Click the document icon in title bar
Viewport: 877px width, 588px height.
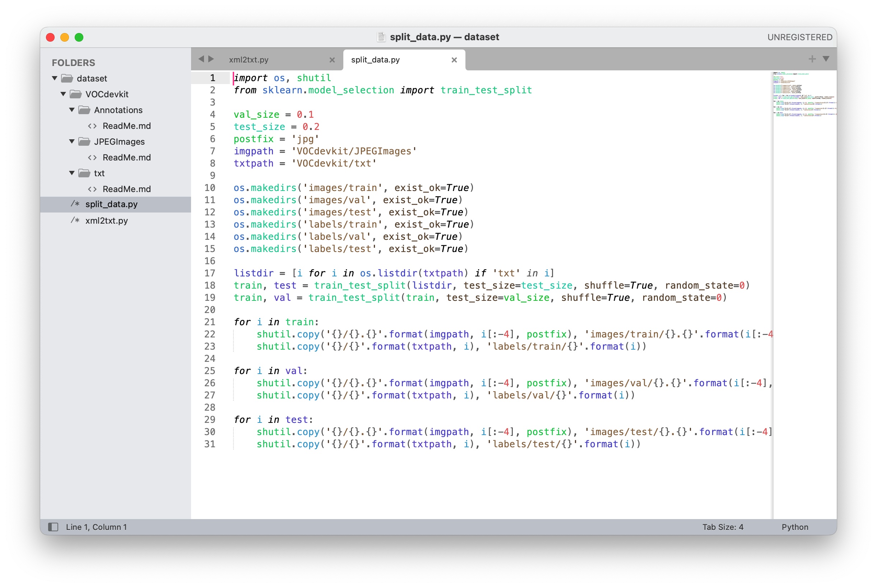tap(381, 37)
